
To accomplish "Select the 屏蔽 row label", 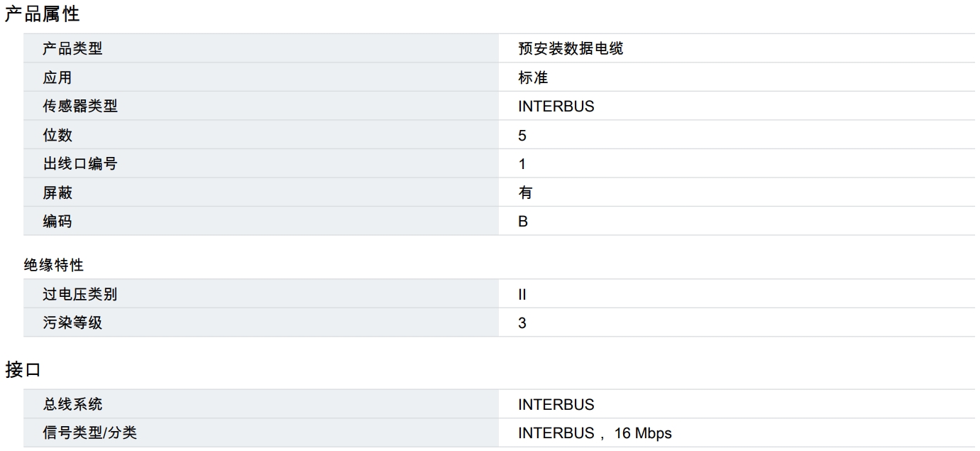I will 57,192.
